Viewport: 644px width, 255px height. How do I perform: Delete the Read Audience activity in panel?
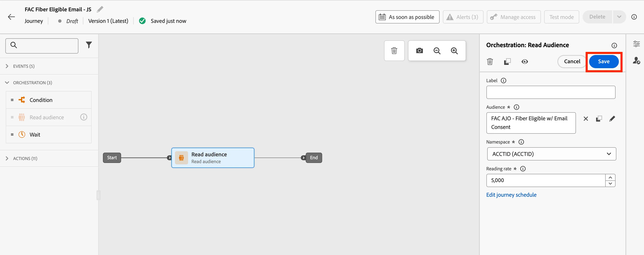[x=490, y=61]
